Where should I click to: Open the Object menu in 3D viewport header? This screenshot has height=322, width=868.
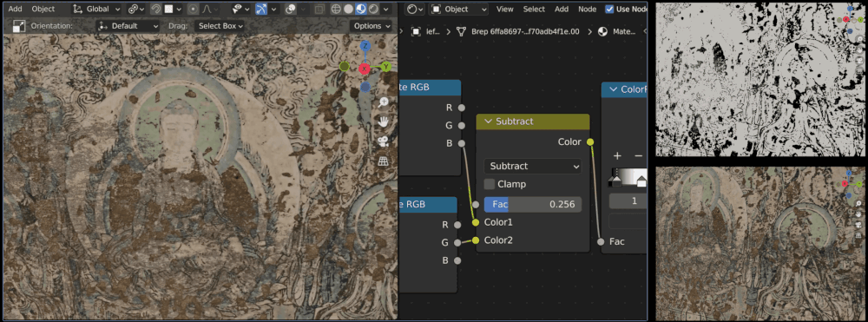pyautogui.click(x=43, y=9)
